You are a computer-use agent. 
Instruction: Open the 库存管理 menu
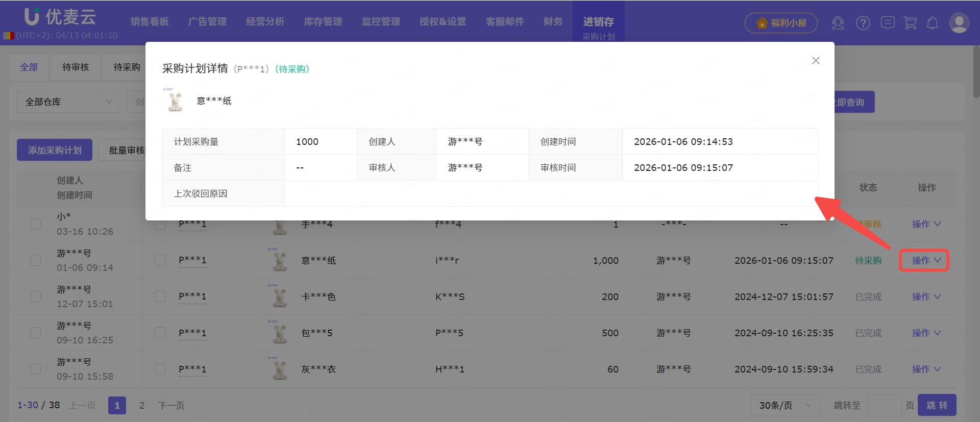click(323, 21)
